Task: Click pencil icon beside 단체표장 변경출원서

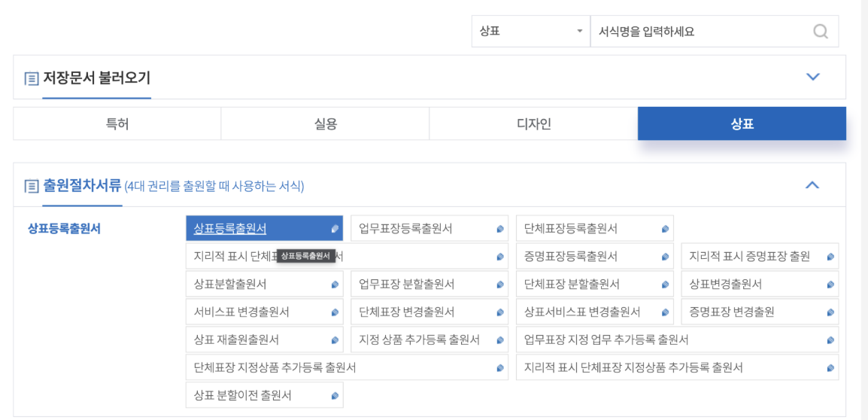Action: (500, 312)
